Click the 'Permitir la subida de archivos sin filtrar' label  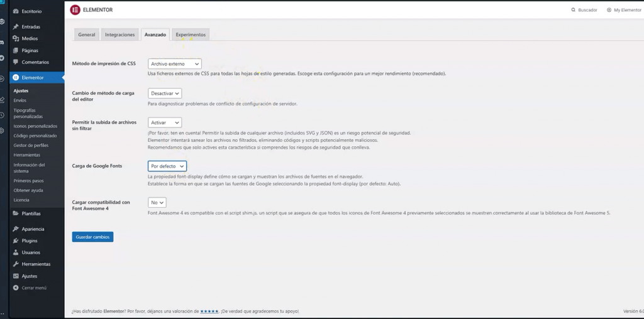104,125
